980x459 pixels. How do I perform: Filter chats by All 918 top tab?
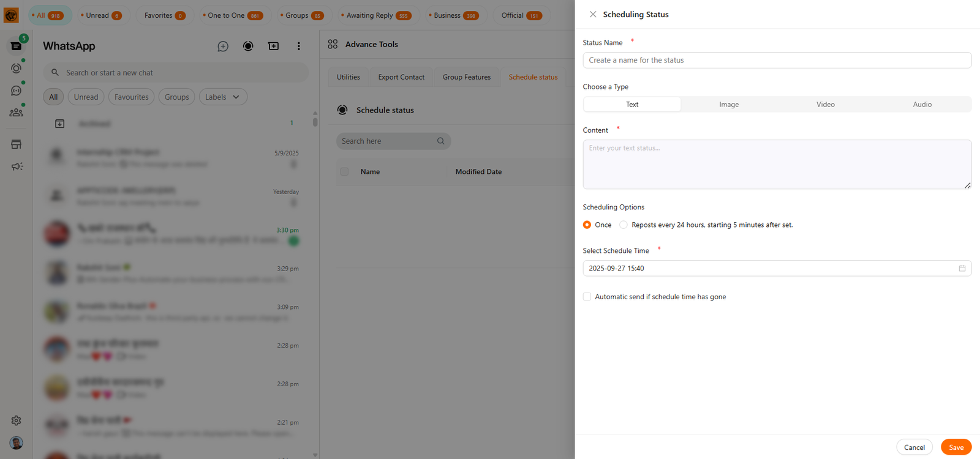point(50,15)
